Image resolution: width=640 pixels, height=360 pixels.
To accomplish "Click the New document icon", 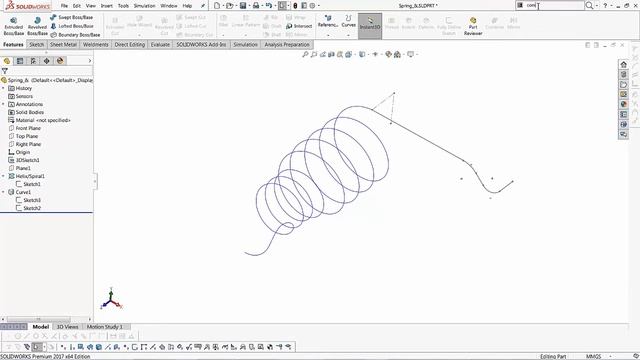I will tap(217, 6).
